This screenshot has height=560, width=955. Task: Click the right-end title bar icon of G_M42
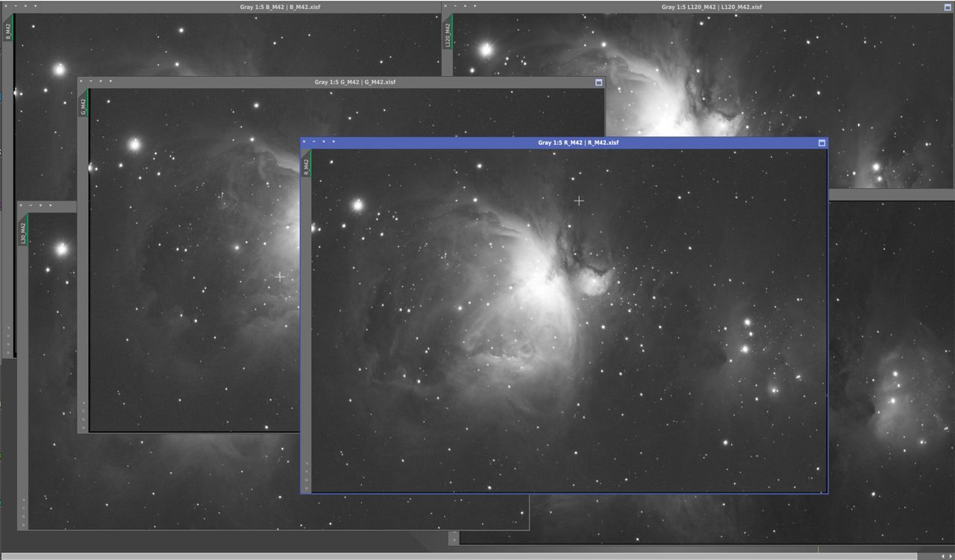coord(598,82)
